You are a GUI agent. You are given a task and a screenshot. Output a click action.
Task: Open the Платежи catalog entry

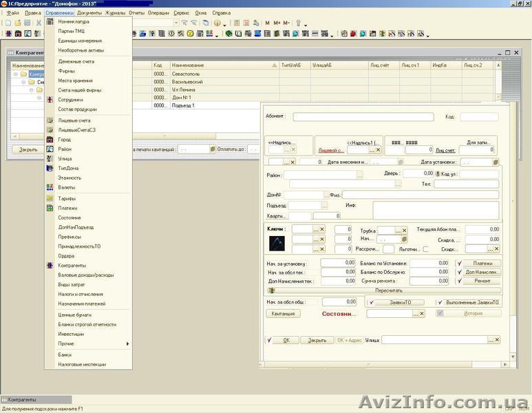pos(67,208)
